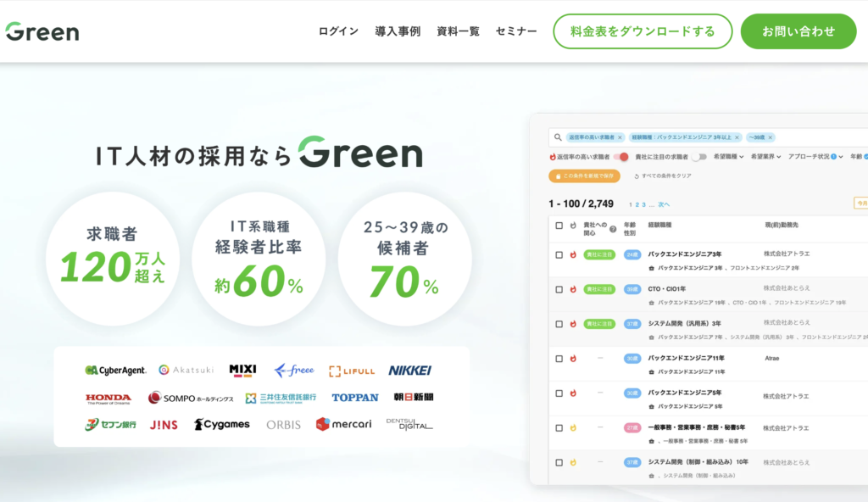
Task: Open the セミナー menu item
Action: point(516,31)
